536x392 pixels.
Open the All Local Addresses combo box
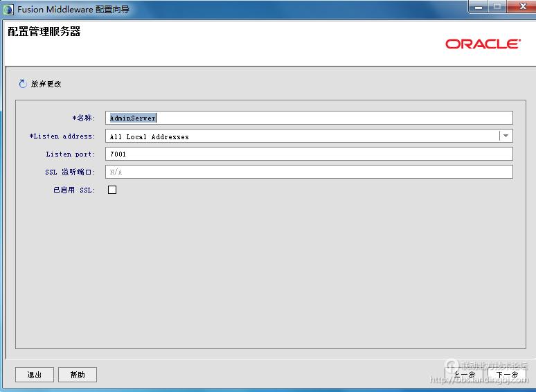tap(302, 136)
